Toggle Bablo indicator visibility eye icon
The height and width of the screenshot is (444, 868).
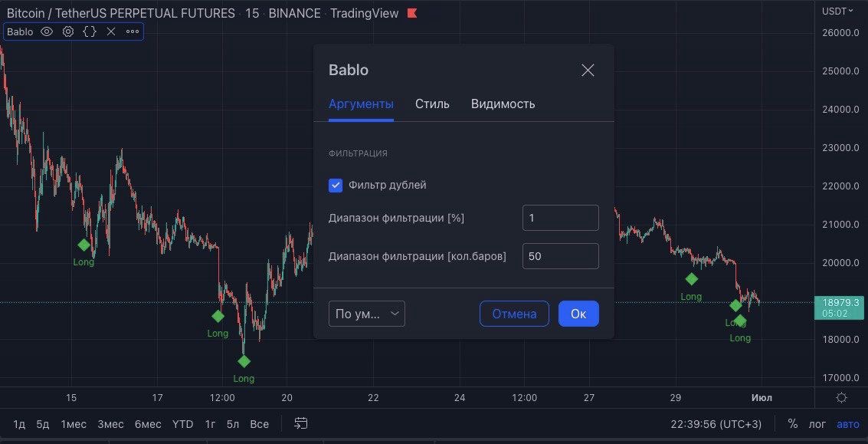[47, 31]
